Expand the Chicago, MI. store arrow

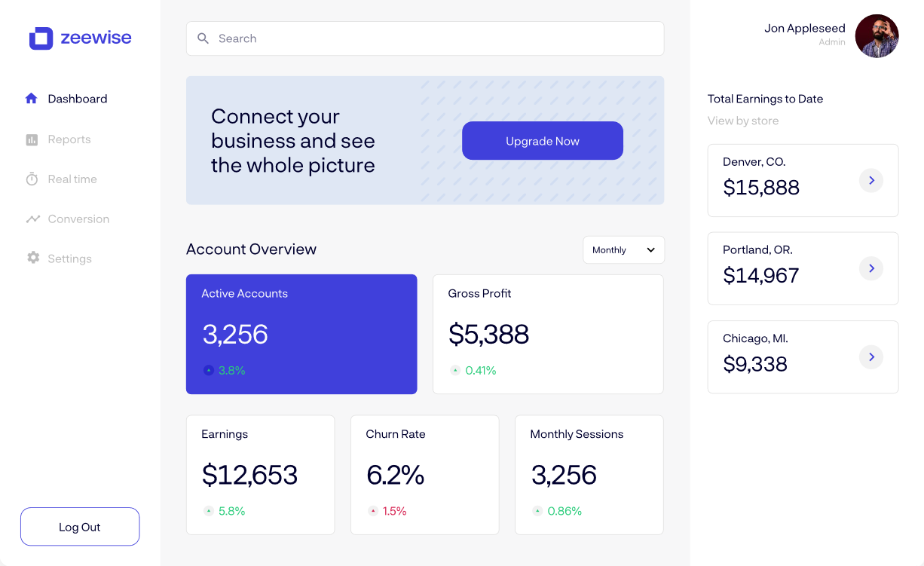pos(871,357)
